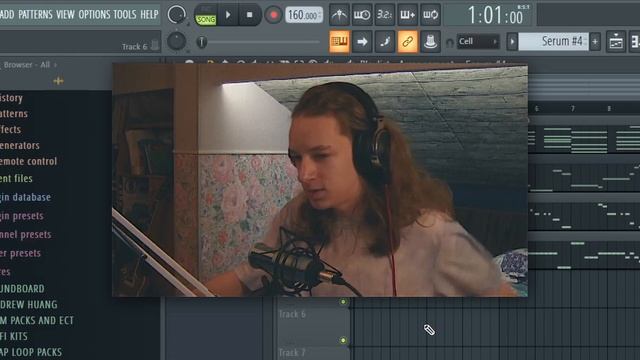Expand the generators folder in browser
Screen dimensions: 640x360
pos(20,145)
